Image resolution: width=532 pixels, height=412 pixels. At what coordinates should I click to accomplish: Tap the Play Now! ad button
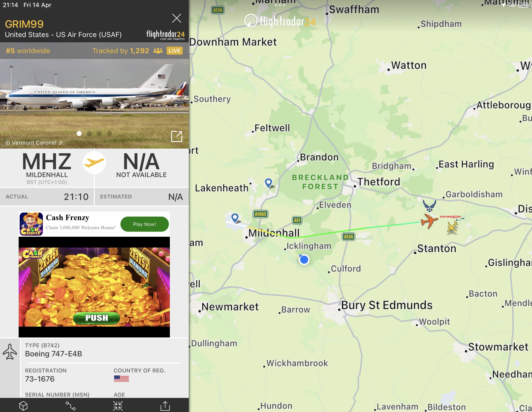pos(145,224)
